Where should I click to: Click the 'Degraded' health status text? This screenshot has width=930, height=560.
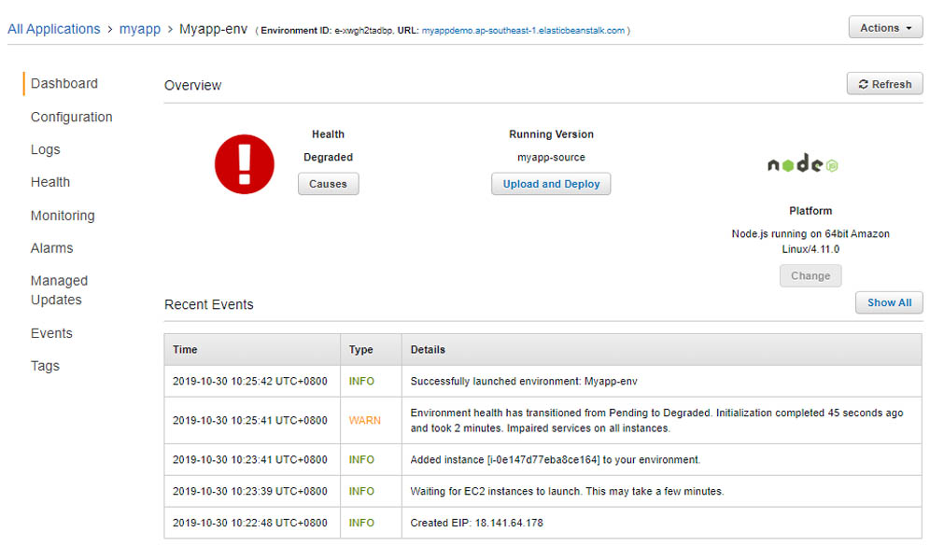(328, 157)
